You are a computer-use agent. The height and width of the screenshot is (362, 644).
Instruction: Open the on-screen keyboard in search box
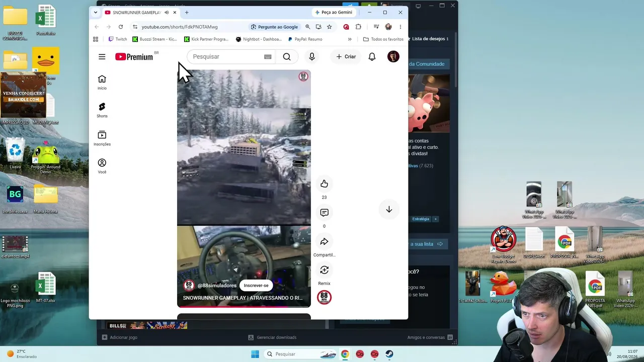(268, 57)
